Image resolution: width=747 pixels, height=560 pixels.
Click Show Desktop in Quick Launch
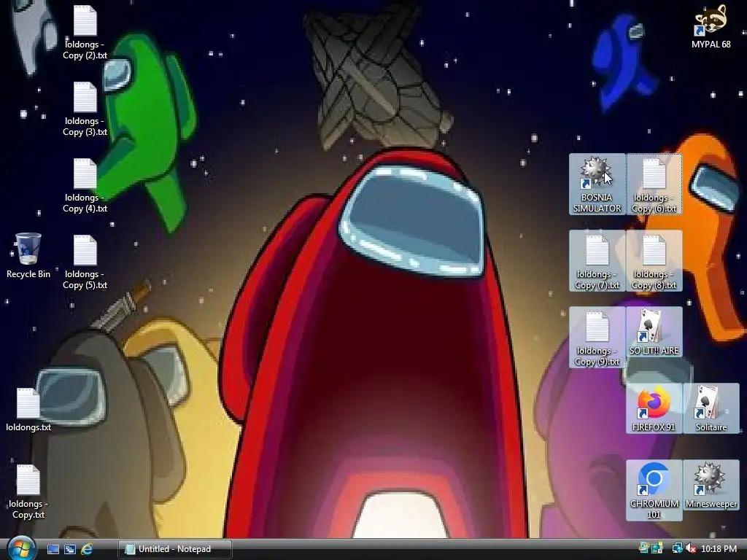tap(53, 550)
